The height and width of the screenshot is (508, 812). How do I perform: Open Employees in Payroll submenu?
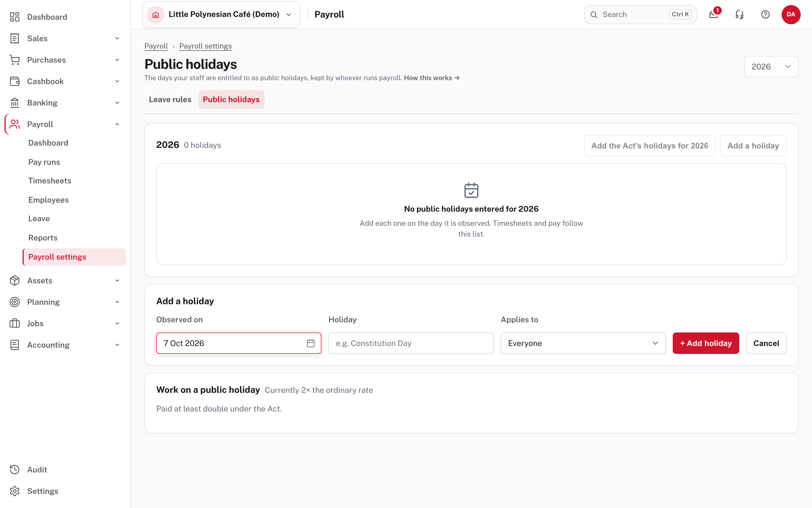pyautogui.click(x=48, y=200)
